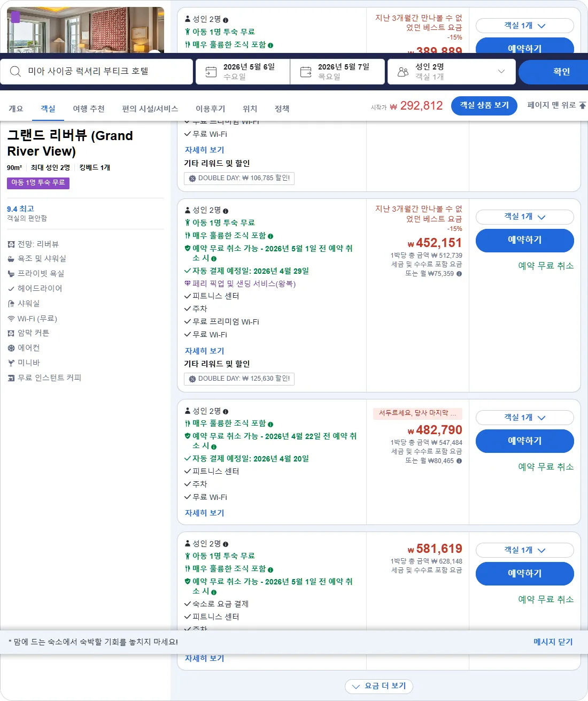Click 객실 상품 보기 button

(484, 105)
